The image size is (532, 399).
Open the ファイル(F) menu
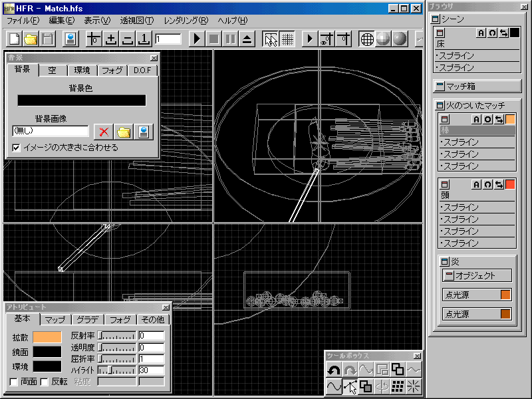click(x=23, y=21)
